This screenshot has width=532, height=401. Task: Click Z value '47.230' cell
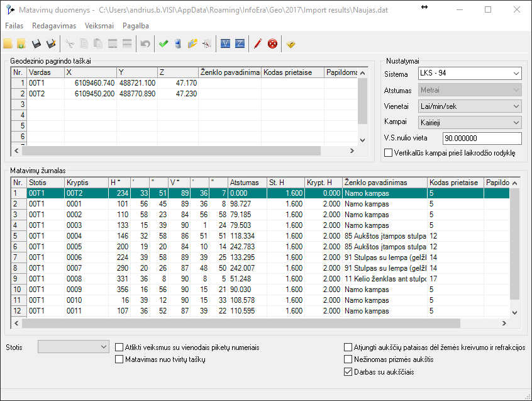[178, 94]
